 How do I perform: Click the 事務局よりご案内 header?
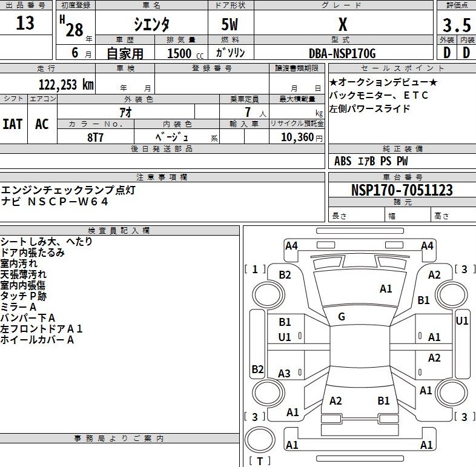[x=119, y=439]
